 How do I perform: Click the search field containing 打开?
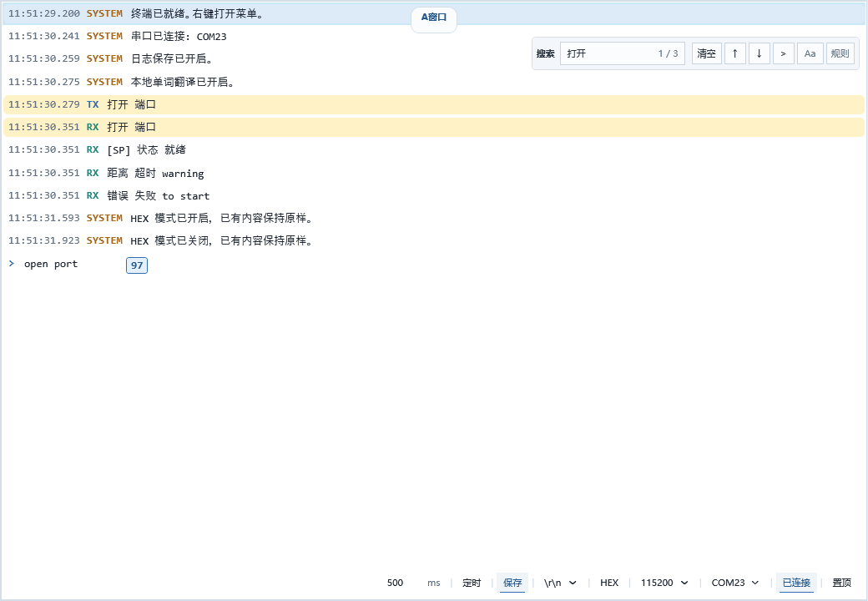[x=609, y=53]
